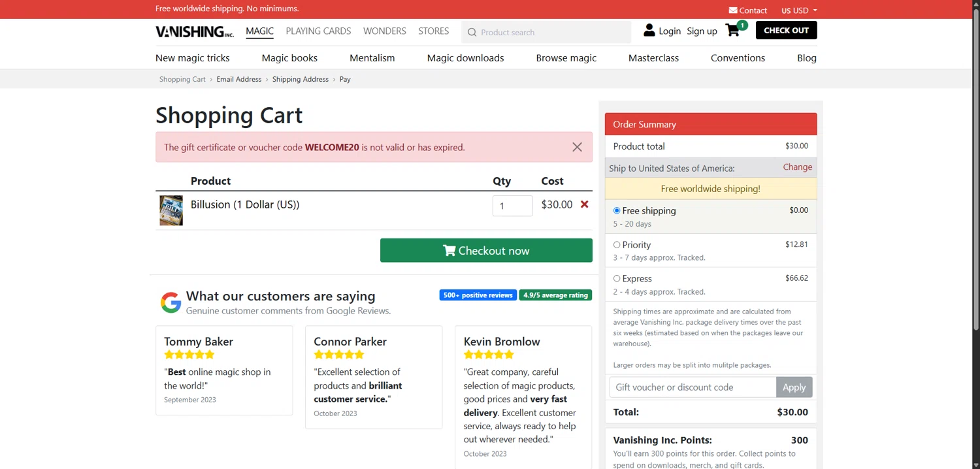The height and width of the screenshot is (469, 980).
Task: Open Magic downloads menu item
Action: click(466, 58)
